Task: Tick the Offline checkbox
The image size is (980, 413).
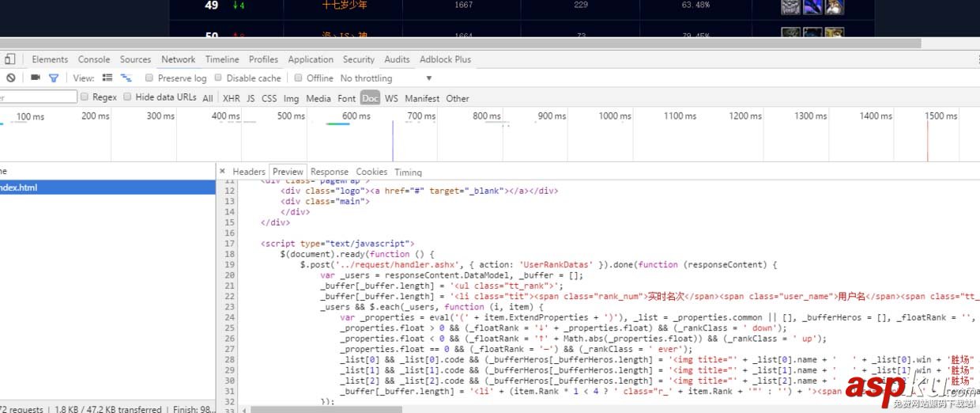Action: point(299,78)
